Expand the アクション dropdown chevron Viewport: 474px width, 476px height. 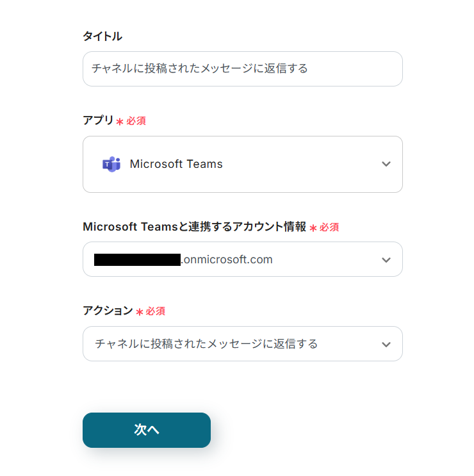[x=386, y=344]
